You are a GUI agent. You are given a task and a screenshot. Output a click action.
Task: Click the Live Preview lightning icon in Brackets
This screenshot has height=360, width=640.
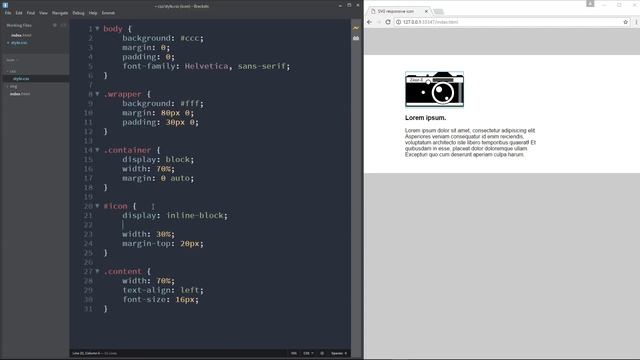(x=356, y=28)
